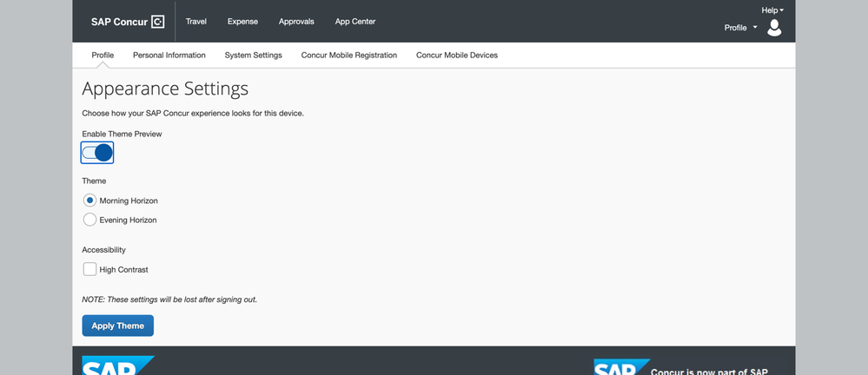This screenshot has height=375, width=868.
Task: Select the Evening Horizon theme radio button
Action: (89, 220)
